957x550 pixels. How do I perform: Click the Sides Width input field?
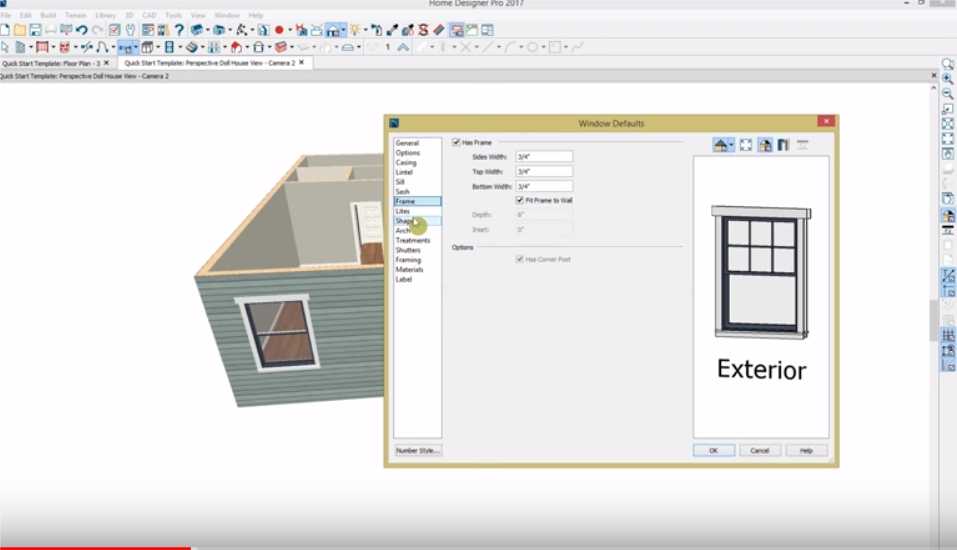[544, 157]
